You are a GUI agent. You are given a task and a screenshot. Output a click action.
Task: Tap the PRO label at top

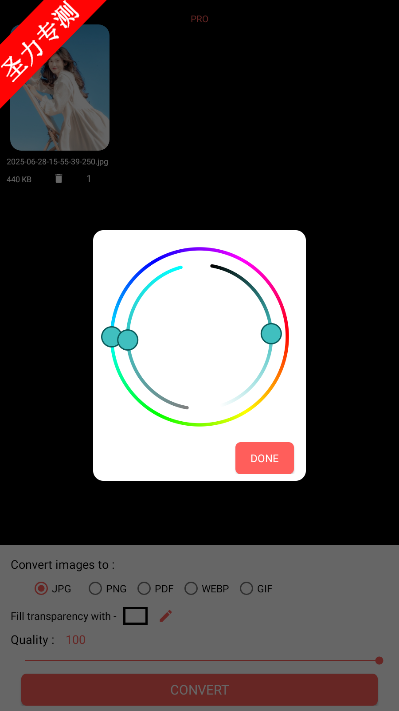tap(200, 19)
